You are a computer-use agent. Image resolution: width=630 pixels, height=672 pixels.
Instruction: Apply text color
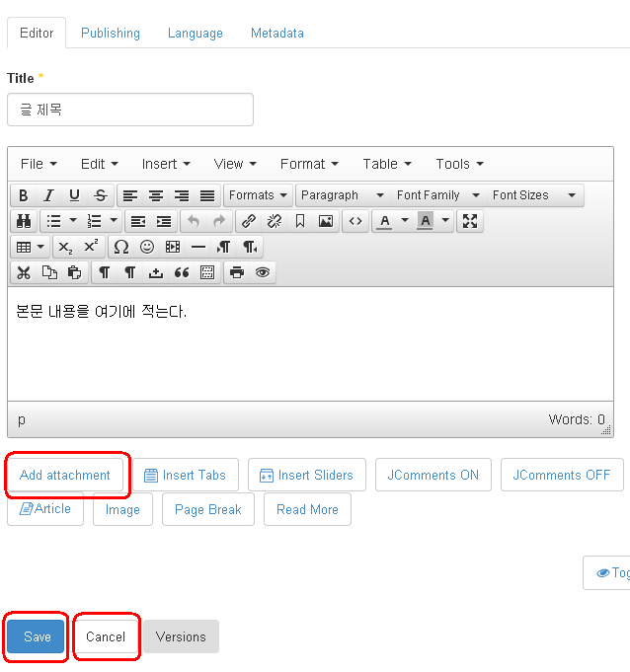tap(385, 221)
